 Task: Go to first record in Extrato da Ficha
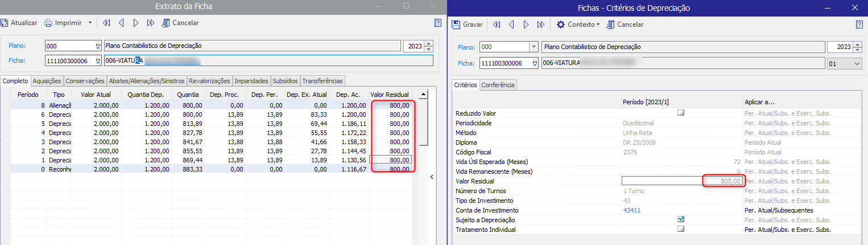tap(106, 23)
